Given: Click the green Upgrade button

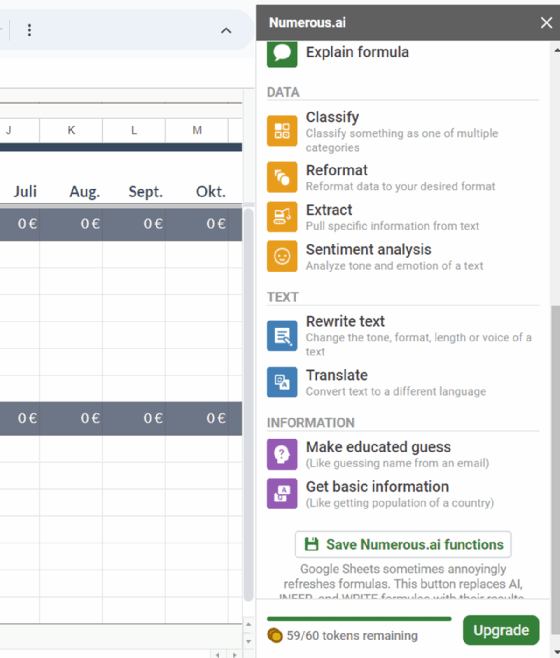Looking at the screenshot, I should (501, 630).
